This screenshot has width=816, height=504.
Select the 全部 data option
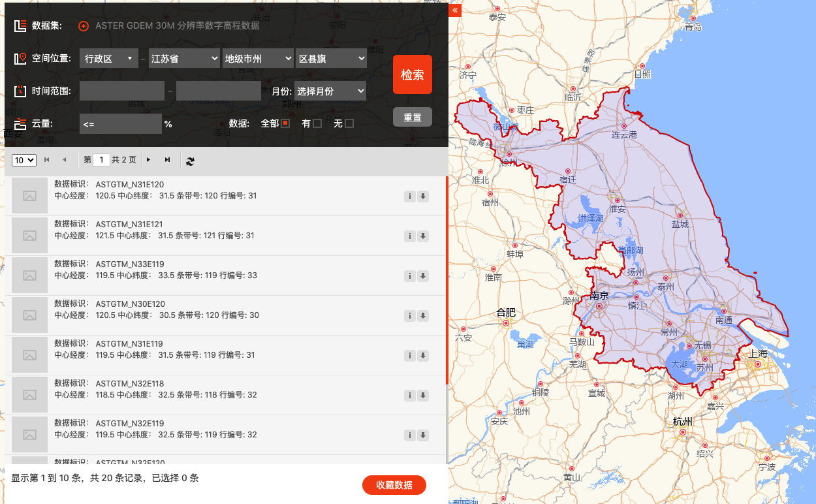pyautogui.click(x=285, y=123)
